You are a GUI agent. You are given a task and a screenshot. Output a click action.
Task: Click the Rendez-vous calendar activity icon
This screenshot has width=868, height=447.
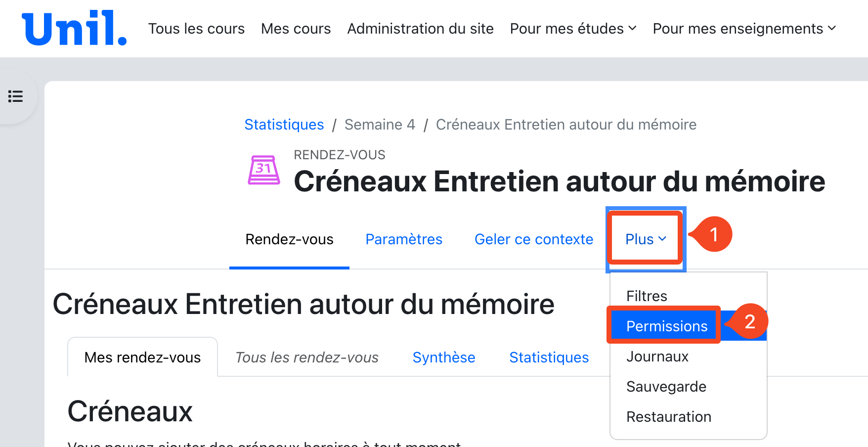pyautogui.click(x=263, y=170)
